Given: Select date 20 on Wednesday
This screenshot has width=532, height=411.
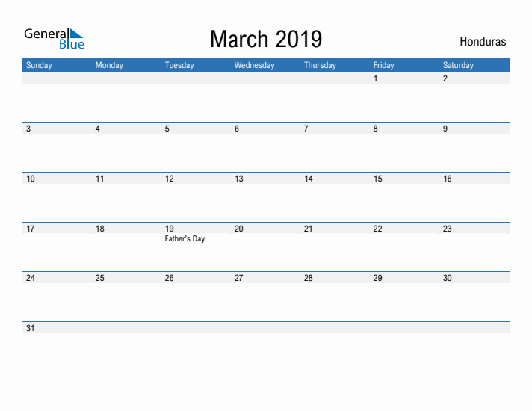Looking at the screenshot, I should [x=239, y=229].
